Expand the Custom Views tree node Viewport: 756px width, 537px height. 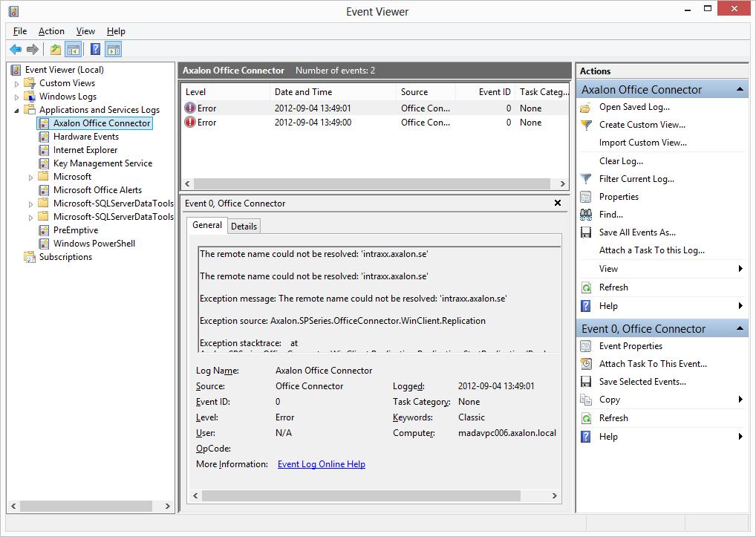16,84
